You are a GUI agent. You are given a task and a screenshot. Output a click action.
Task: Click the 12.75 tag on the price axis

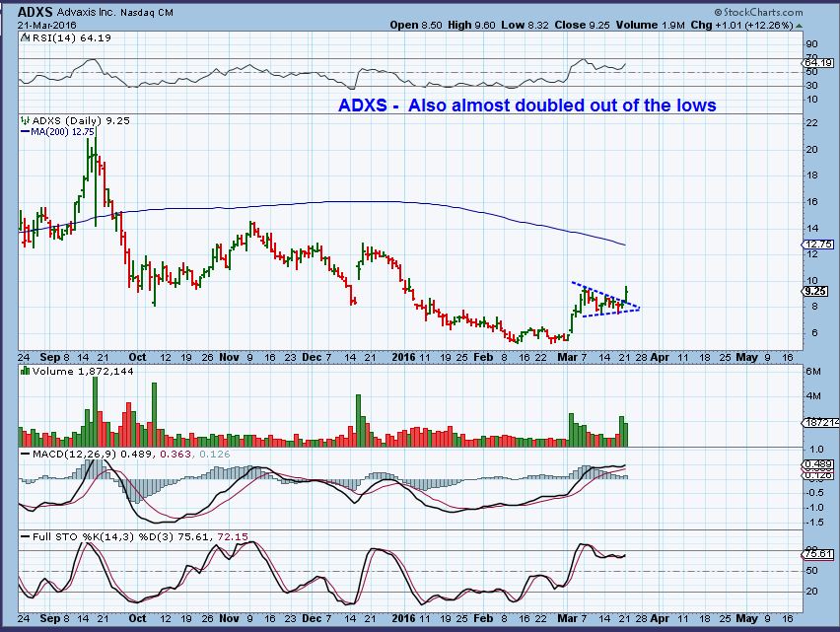click(x=818, y=245)
